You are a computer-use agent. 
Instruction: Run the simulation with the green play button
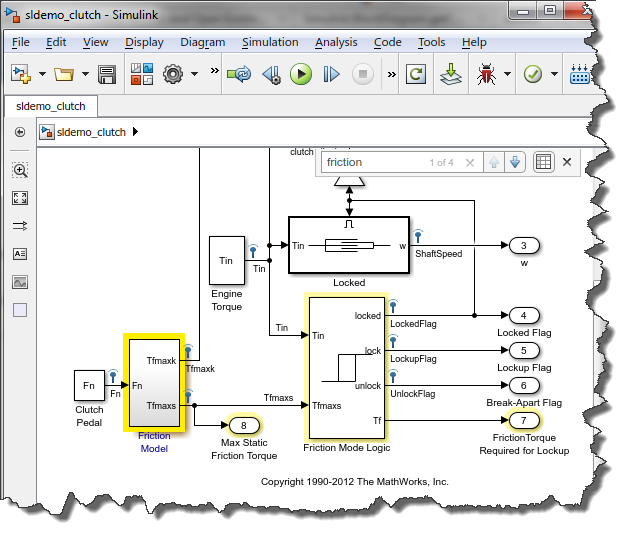pos(301,74)
